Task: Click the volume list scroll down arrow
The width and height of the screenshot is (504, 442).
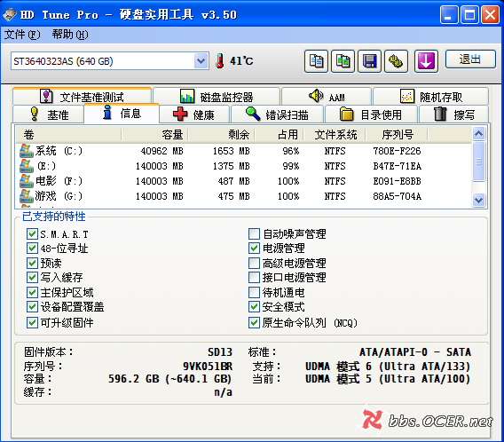Action: [478, 201]
